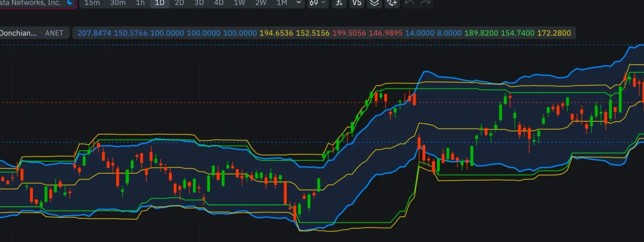Open the candlestick chart type dropdown
This screenshot has width=644, height=242.
pos(318,2)
